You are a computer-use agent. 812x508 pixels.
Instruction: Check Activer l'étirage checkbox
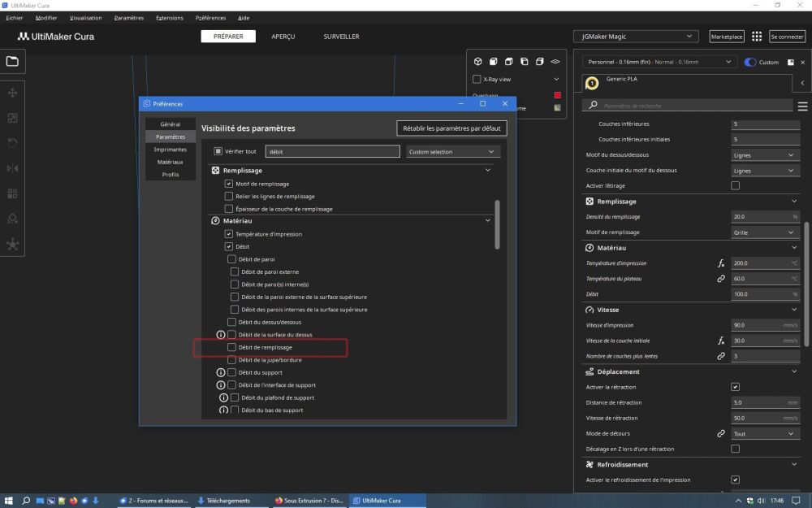click(x=736, y=185)
